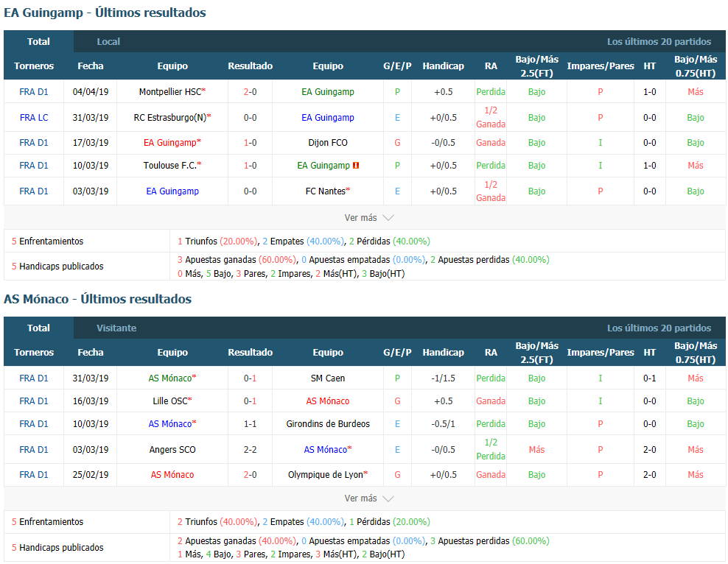Open Angers SCO team link

172,449
